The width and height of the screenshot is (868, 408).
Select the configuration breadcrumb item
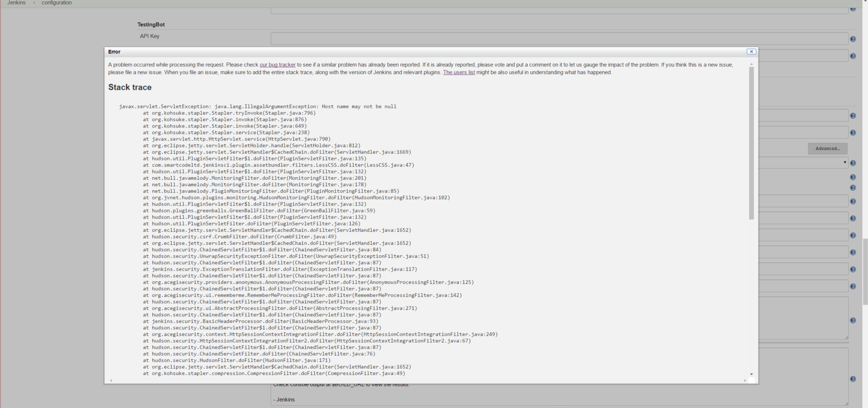tap(57, 3)
